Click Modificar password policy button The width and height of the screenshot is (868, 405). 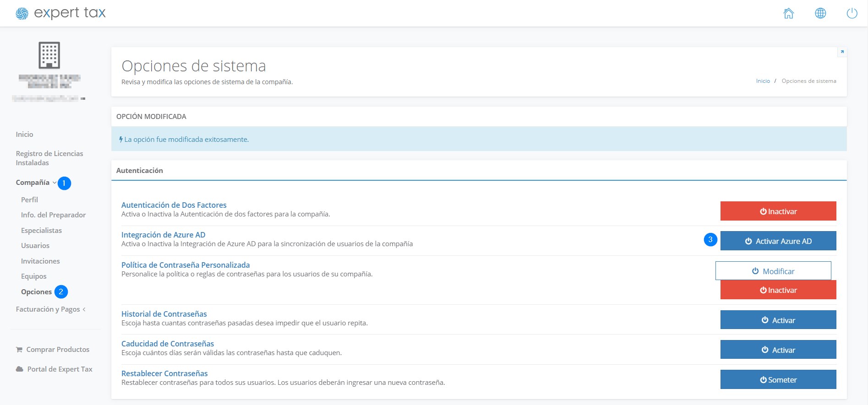pos(773,271)
